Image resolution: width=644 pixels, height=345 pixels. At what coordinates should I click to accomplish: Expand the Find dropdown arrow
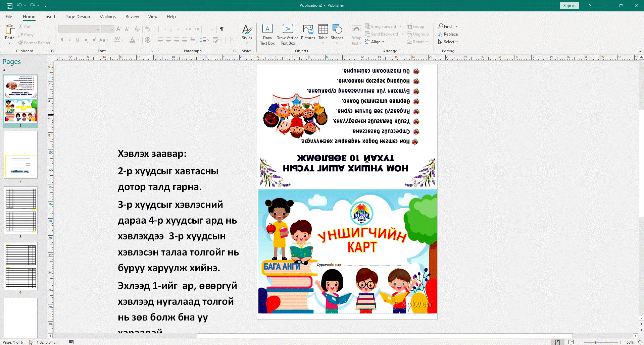click(x=456, y=26)
